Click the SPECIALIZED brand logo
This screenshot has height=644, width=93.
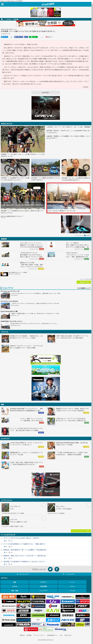click(53, 615)
